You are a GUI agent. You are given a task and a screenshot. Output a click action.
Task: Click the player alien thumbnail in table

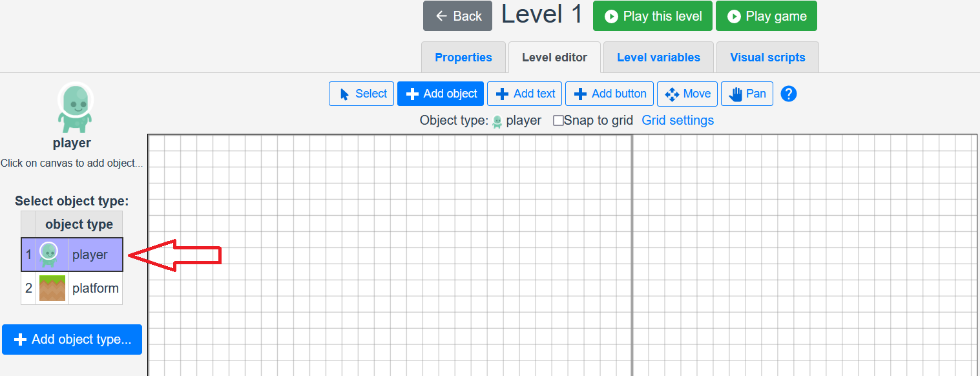tap(49, 255)
